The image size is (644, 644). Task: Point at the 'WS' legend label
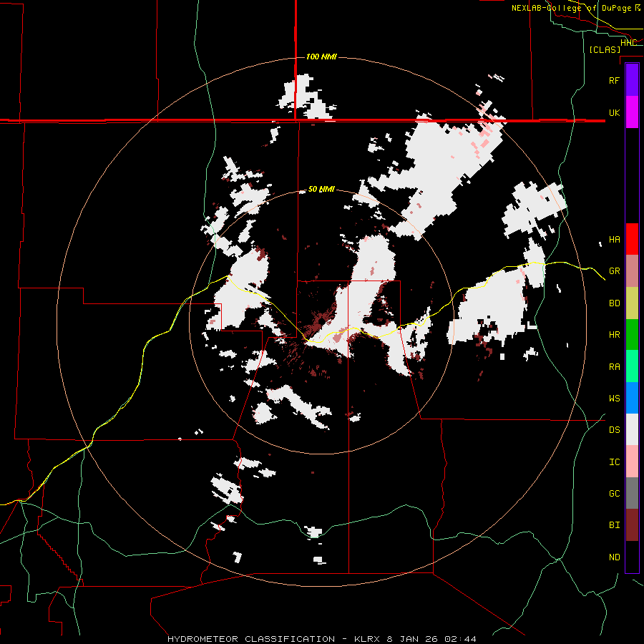pyautogui.click(x=614, y=399)
